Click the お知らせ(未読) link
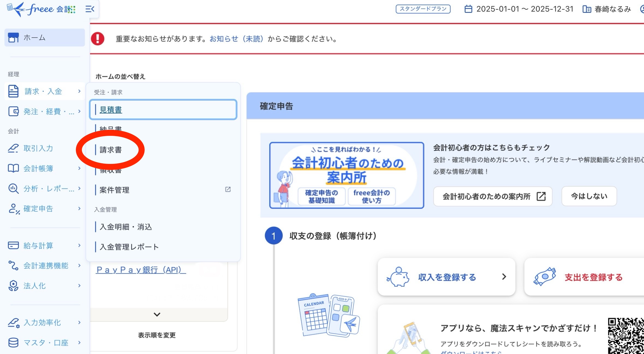Viewport: 644px width, 354px height. coord(236,39)
